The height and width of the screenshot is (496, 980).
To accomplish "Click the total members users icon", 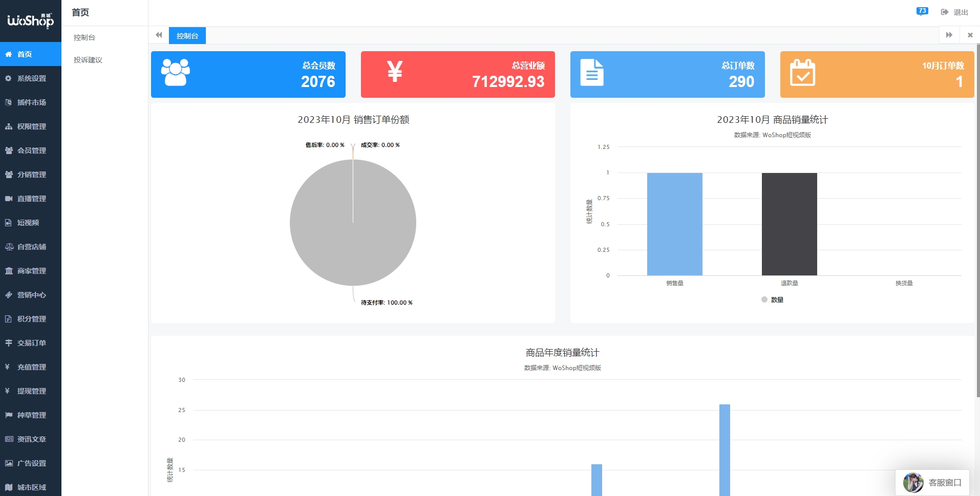I will coord(176,73).
